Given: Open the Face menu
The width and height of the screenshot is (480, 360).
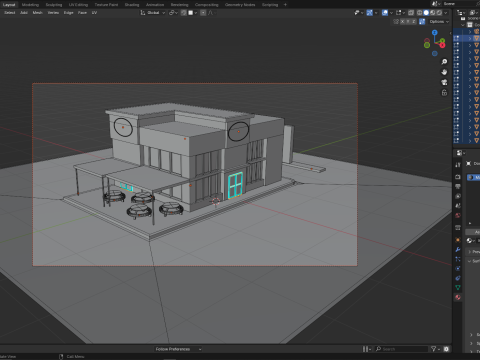Looking at the screenshot, I should tap(82, 13).
